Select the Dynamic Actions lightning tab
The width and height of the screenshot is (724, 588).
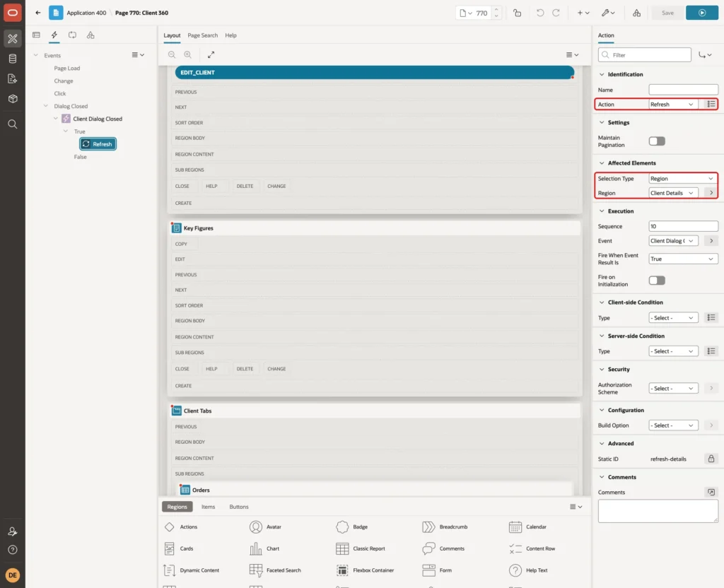click(54, 35)
